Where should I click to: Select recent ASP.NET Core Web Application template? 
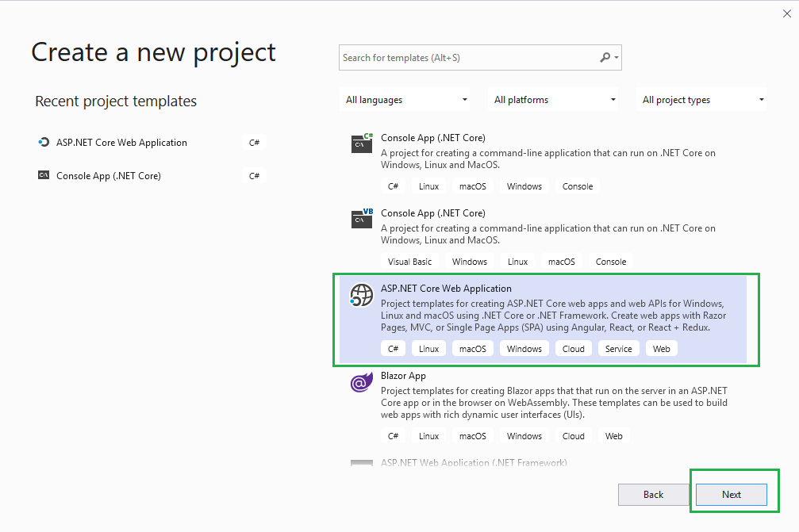point(121,143)
